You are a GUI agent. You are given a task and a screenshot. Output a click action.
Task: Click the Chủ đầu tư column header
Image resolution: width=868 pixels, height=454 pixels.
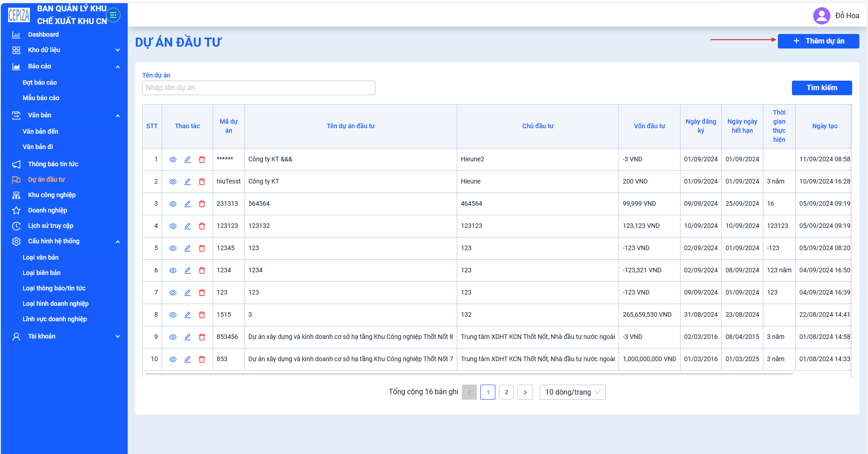538,126
